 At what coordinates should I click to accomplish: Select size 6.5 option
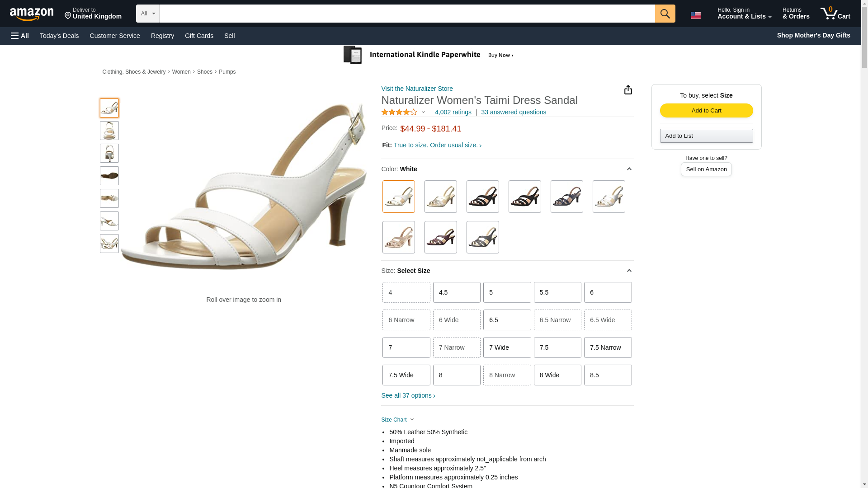[x=507, y=320]
